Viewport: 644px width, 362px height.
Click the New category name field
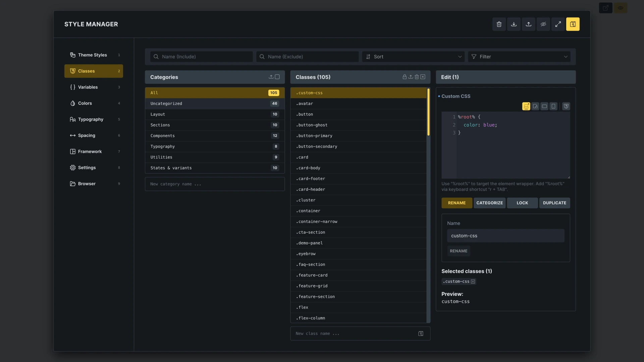[215, 184]
